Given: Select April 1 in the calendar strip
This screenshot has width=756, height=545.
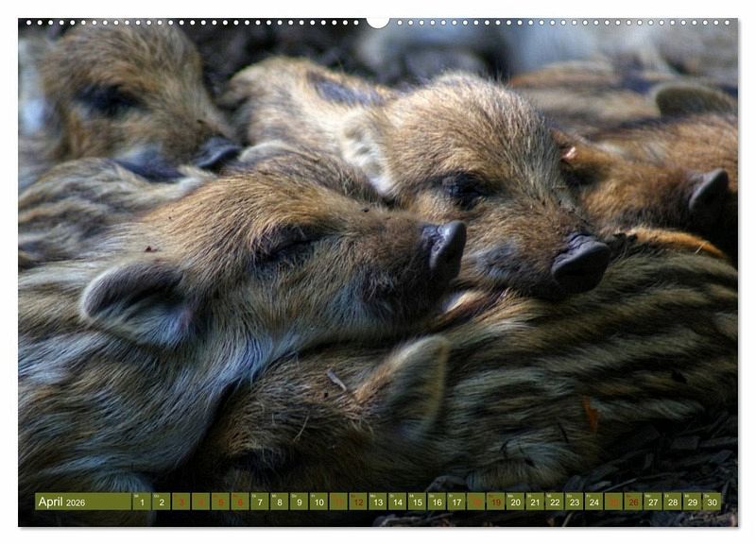Looking at the screenshot, I should tap(142, 502).
